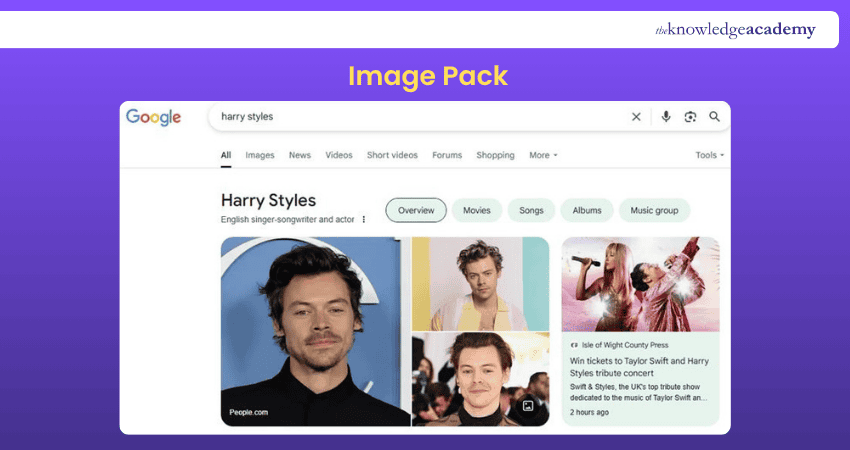Select the Music group chip
Screen dimensions: 850x450
pos(654,210)
